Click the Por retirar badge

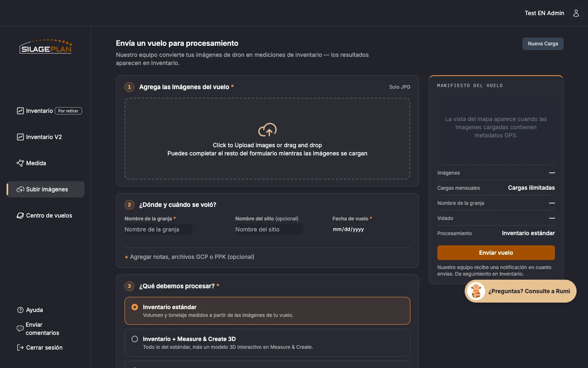[x=68, y=111]
